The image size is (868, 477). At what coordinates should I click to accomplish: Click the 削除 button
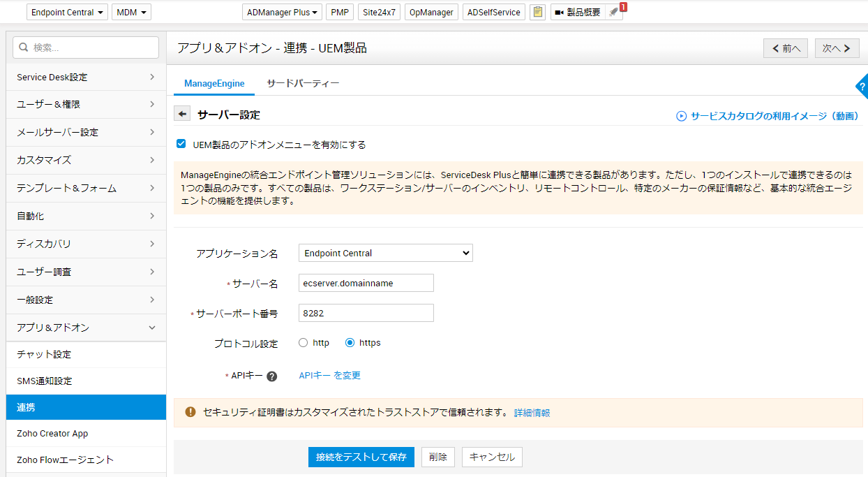pos(438,457)
